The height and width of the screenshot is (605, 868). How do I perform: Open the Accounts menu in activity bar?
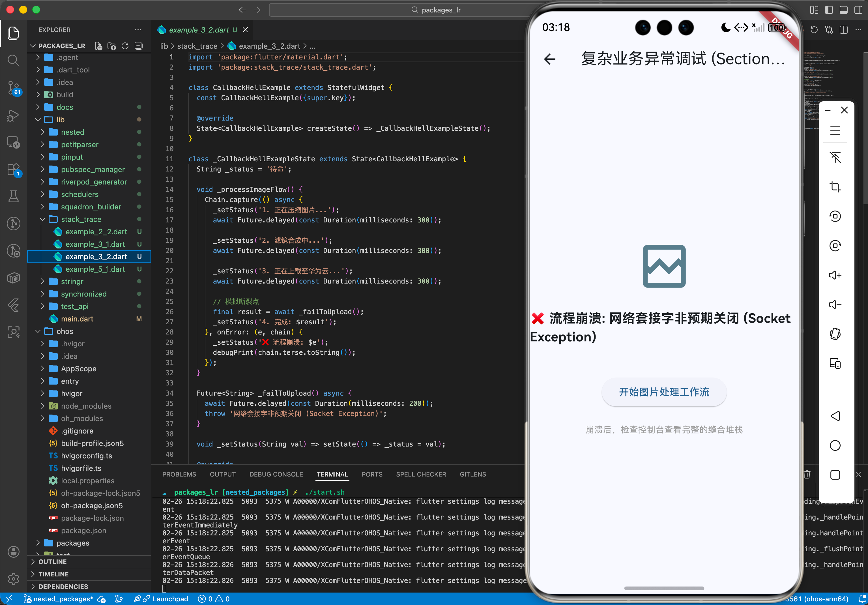(14, 552)
